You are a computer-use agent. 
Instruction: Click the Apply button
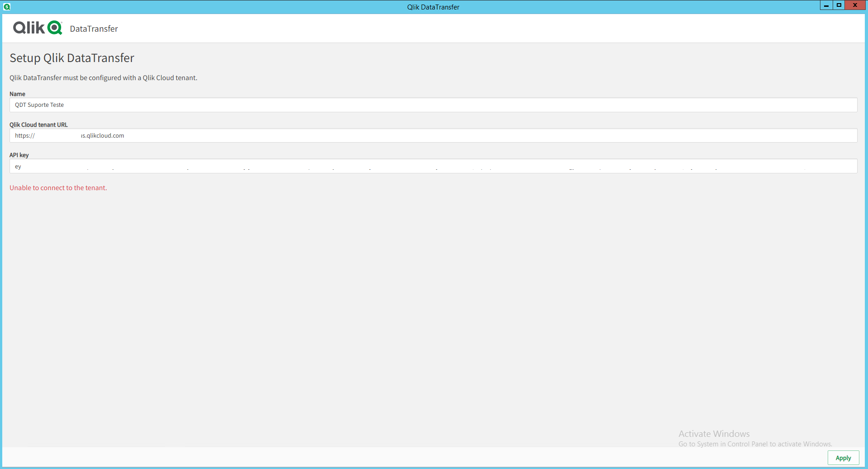click(x=843, y=458)
